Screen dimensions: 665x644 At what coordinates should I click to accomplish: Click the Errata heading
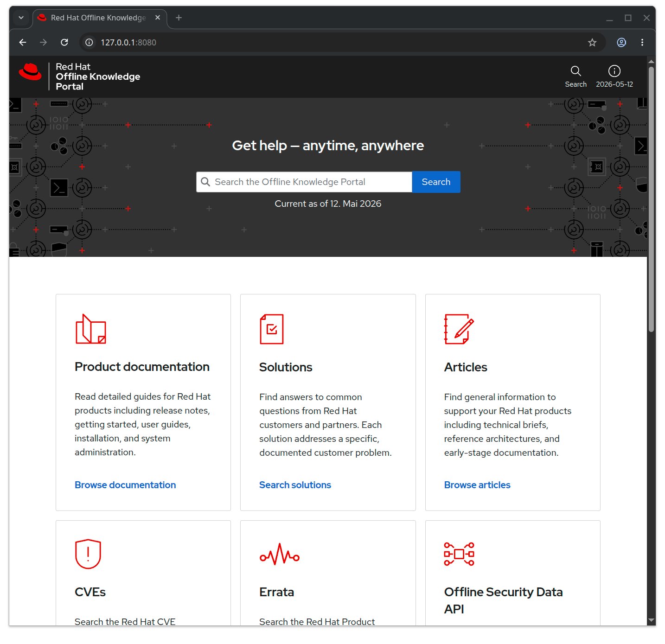coord(276,592)
